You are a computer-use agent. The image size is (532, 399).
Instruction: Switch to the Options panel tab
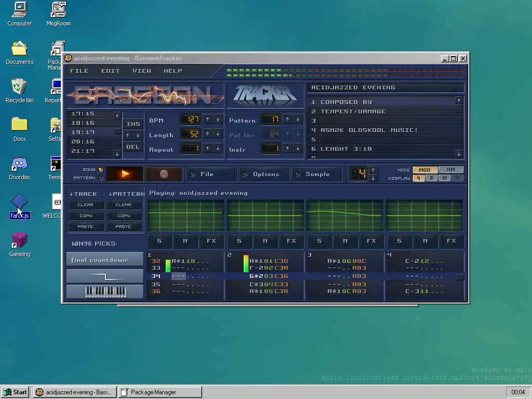click(264, 174)
